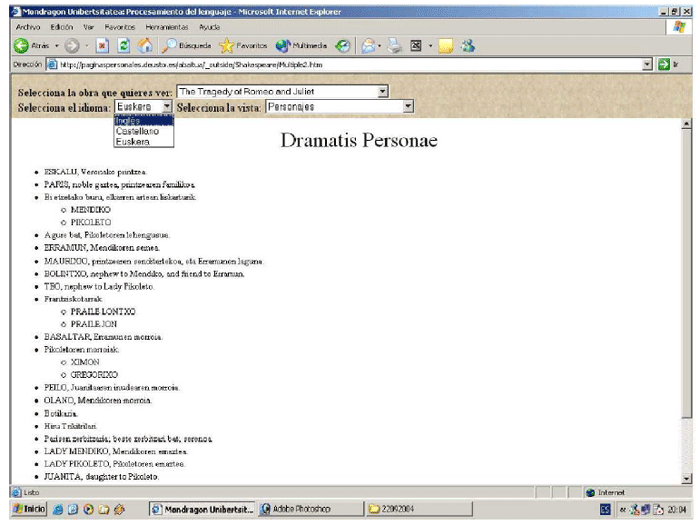Image resolution: width=700 pixels, height=525 pixels.
Task: Click the page scrollbar down arrow
Action: click(x=686, y=478)
